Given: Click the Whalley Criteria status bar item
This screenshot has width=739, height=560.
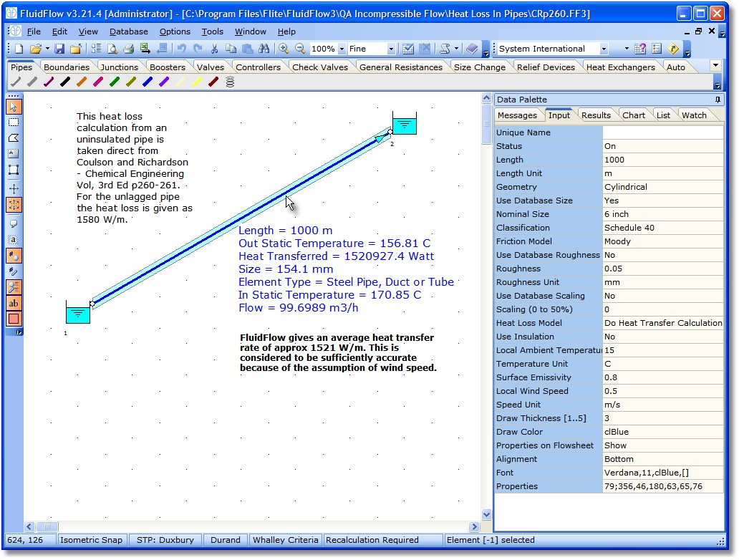Looking at the screenshot, I should pyautogui.click(x=286, y=540).
